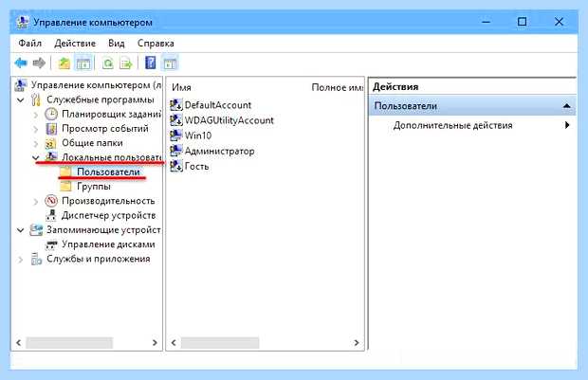Toggle console tree pane toolbar icon
The height and width of the screenshot is (380, 588).
(x=83, y=63)
